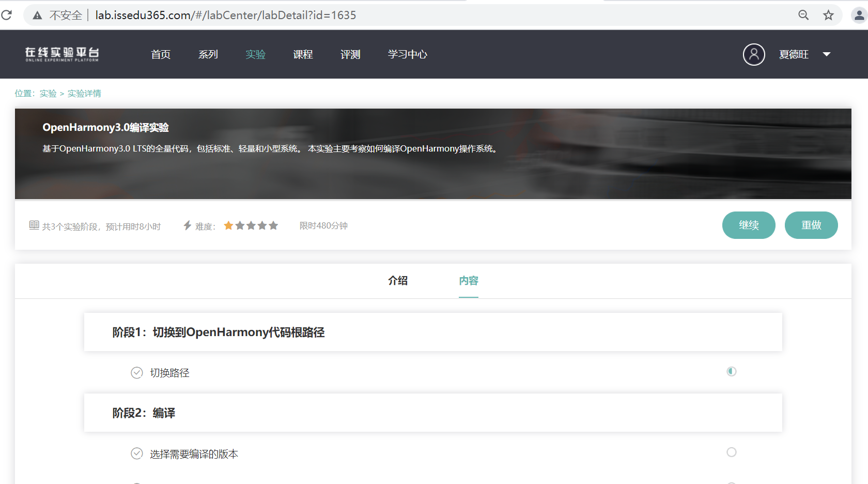Click the browser address bar URL
This screenshot has width=868, height=484.
[226, 16]
